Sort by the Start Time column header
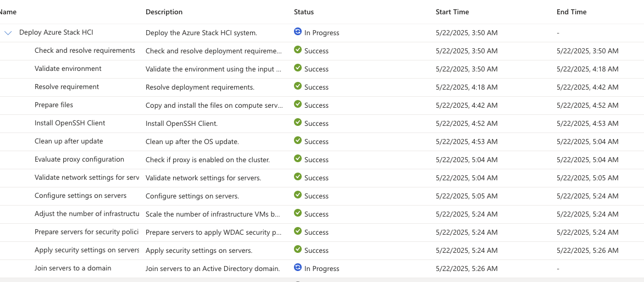 [x=452, y=12]
